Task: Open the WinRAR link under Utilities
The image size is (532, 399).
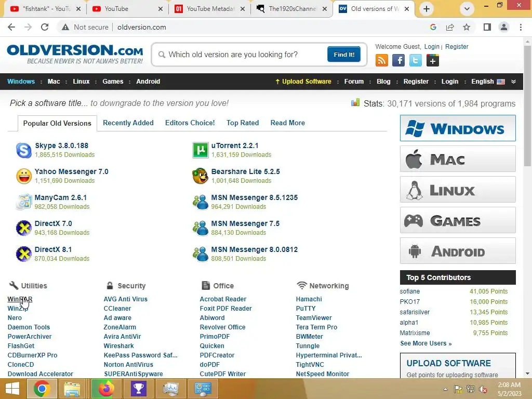Action: coord(20,299)
